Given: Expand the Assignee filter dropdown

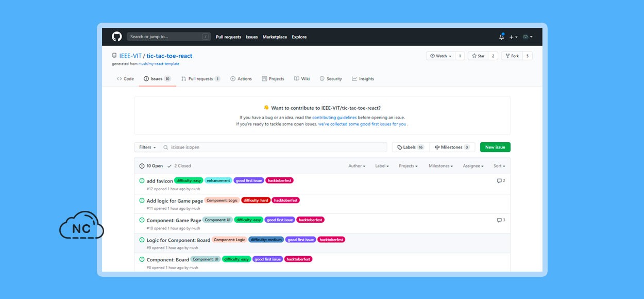Looking at the screenshot, I should [x=473, y=166].
